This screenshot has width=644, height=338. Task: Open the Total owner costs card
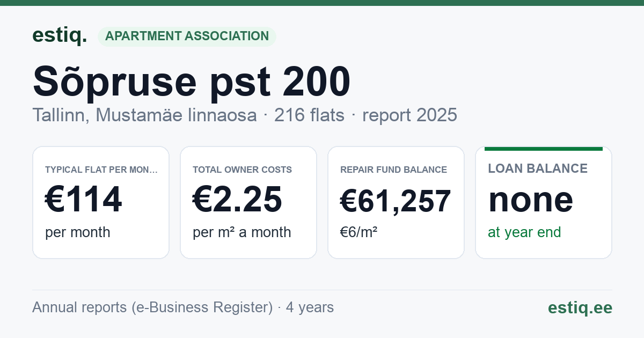pyautogui.click(x=248, y=202)
